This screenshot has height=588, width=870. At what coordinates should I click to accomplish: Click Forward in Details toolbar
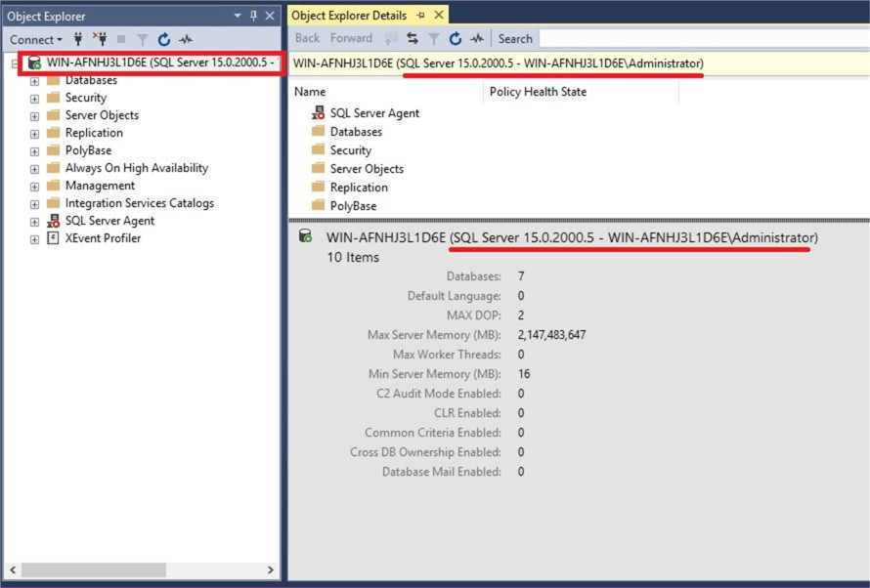(x=351, y=38)
